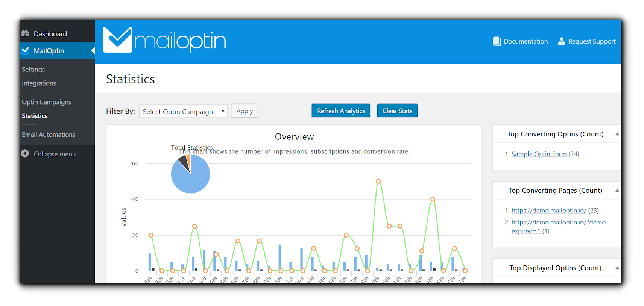The height and width of the screenshot is (306, 644).
Task: Click the Top Converting Pages (Count) heading
Action: [x=555, y=191]
